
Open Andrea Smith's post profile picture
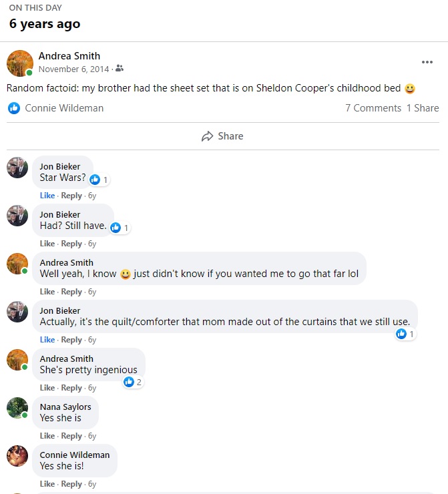point(20,63)
